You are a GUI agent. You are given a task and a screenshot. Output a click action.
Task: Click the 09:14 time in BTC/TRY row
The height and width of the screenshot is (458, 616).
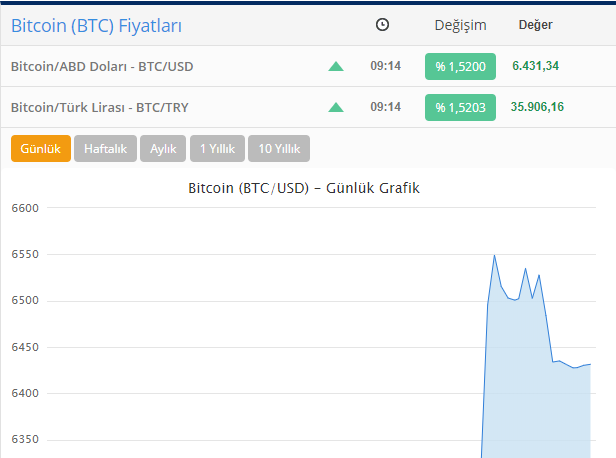coord(385,106)
